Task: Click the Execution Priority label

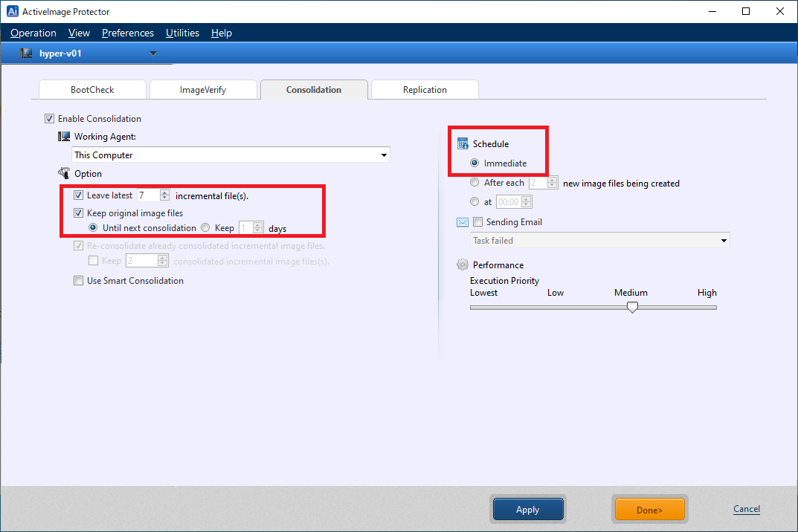Action: pyautogui.click(x=504, y=281)
